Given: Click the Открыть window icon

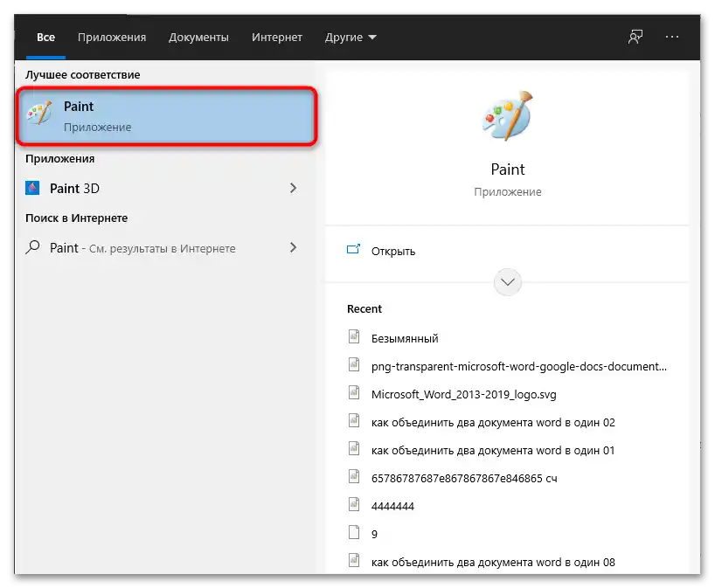Looking at the screenshot, I should point(353,249).
